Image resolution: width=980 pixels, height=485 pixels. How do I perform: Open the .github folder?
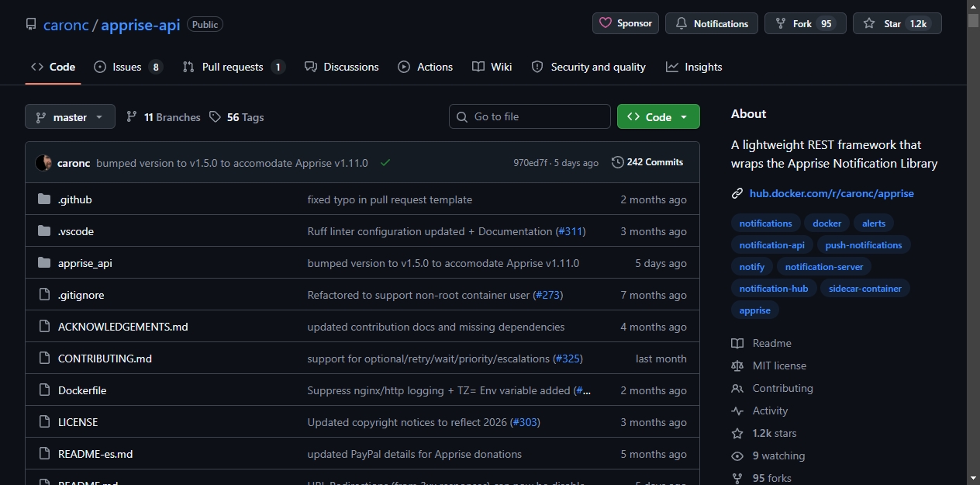pyautogui.click(x=75, y=199)
